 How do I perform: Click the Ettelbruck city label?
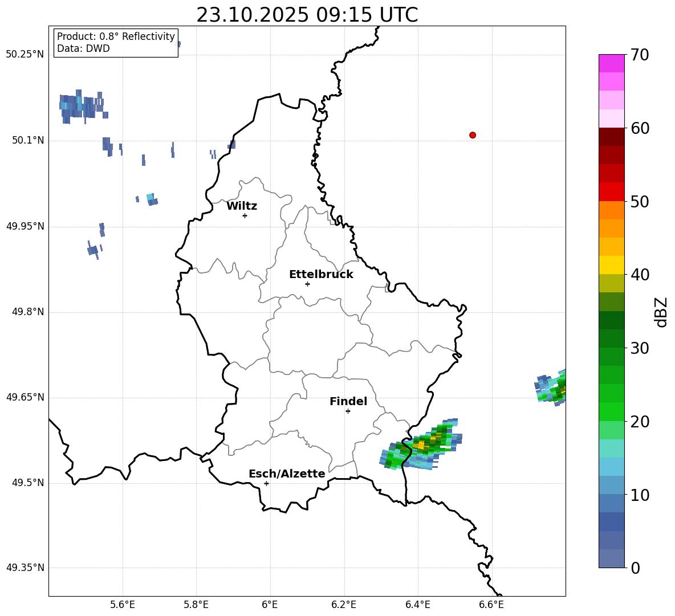tap(321, 275)
